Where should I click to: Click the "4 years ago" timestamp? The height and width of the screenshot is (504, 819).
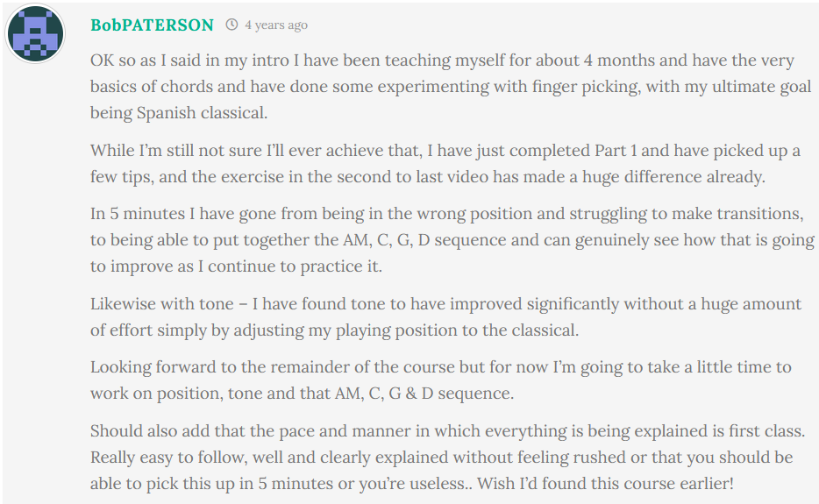click(x=276, y=25)
